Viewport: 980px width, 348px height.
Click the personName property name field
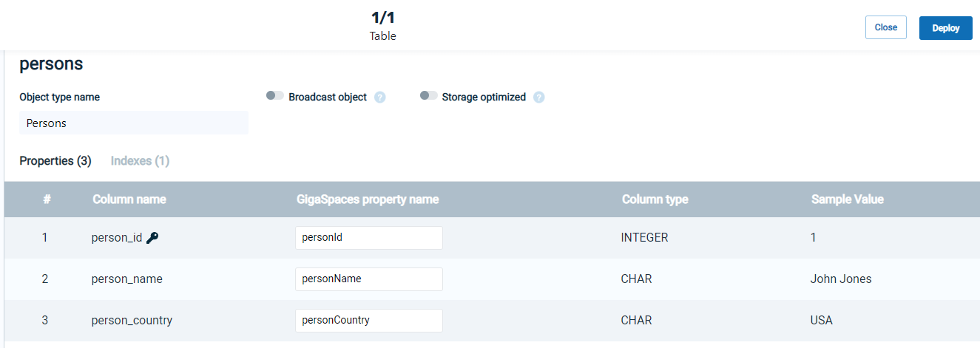tap(369, 279)
